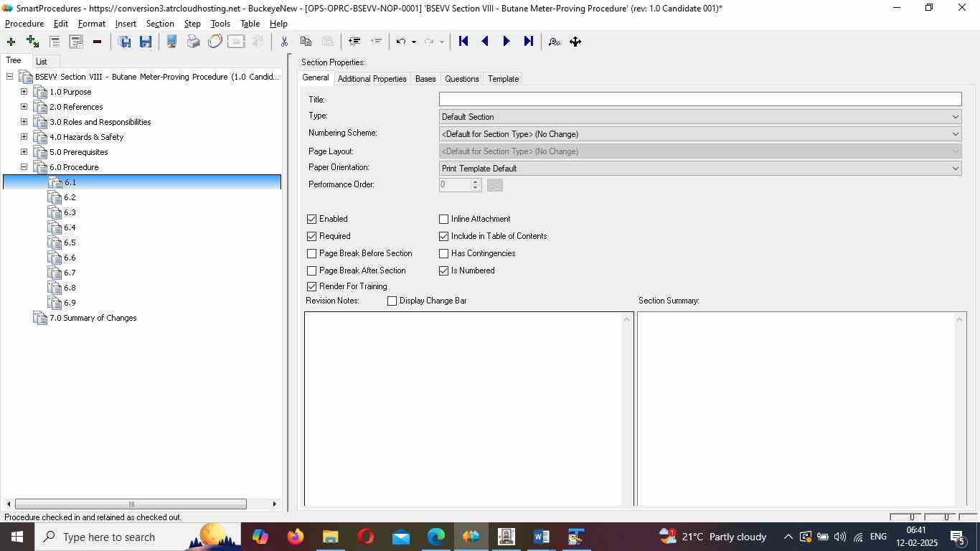The height and width of the screenshot is (551, 980).
Task: Expand 3.0 Roles and Responsibilities node
Action: pos(24,122)
